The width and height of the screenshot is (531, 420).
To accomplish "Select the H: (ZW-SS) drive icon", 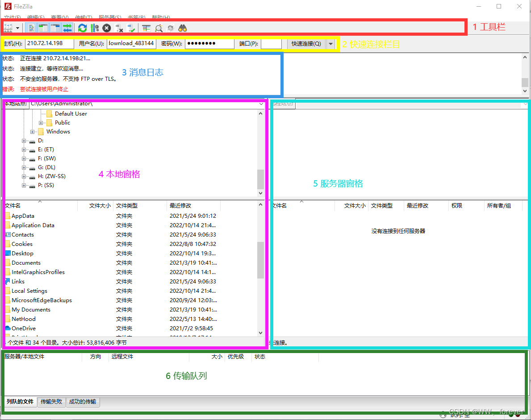I will click(32, 177).
